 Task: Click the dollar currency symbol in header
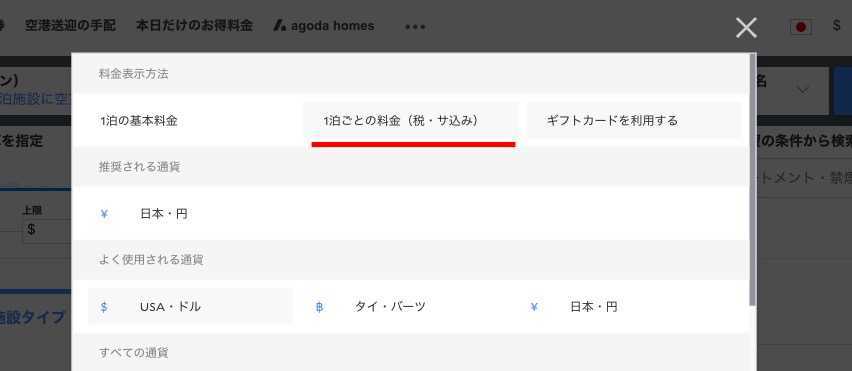[x=836, y=26]
